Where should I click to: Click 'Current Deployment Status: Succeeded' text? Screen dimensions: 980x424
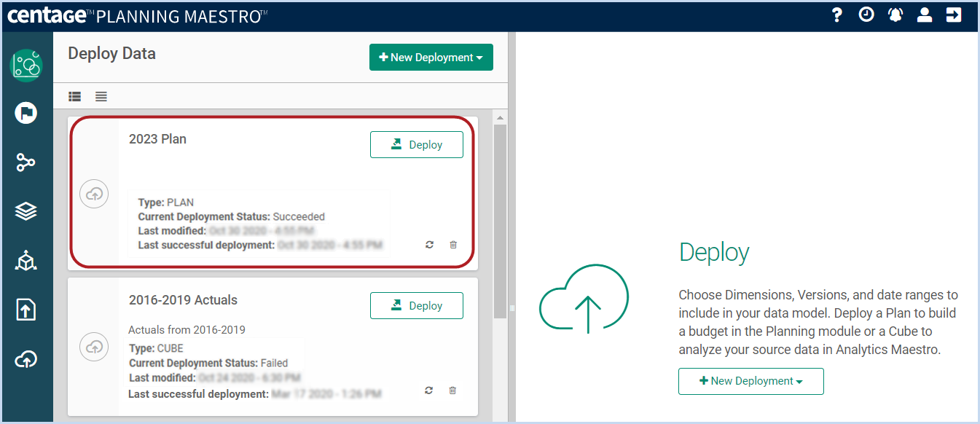pos(232,216)
